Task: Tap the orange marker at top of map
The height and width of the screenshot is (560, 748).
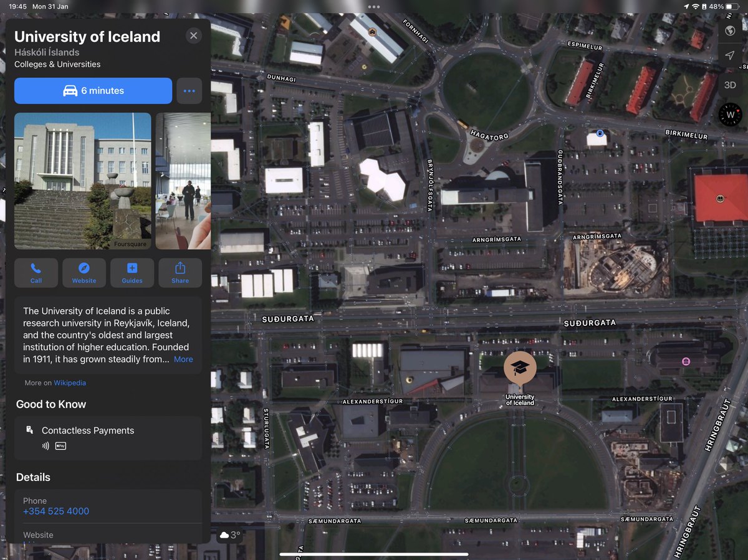Action: point(372,32)
